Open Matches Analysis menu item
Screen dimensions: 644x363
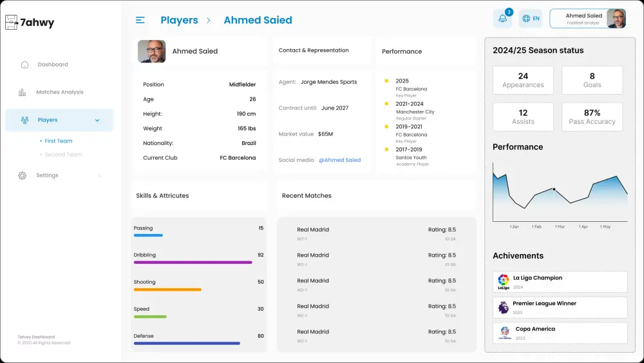click(x=59, y=92)
